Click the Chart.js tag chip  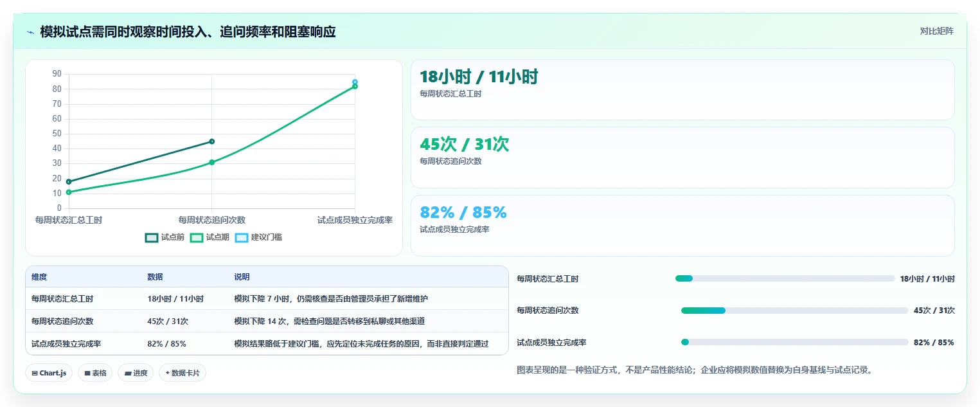click(x=49, y=373)
